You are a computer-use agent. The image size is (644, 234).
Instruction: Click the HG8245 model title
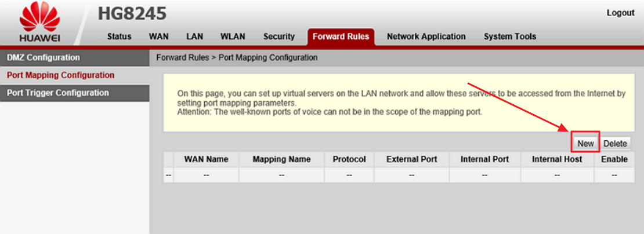pos(132,13)
